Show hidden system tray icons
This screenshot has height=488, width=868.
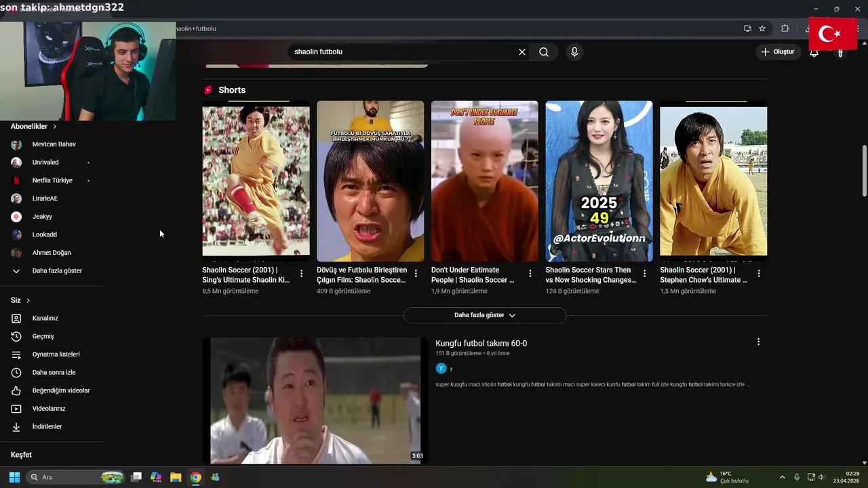[x=782, y=477]
